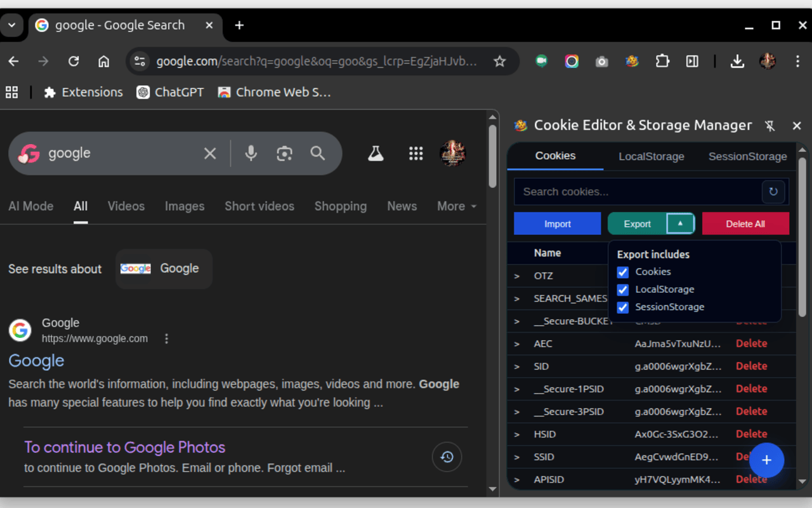Uncheck Cookies in Export includes
This screenshot has width=812, height=508.
click(x=623, y=272)
